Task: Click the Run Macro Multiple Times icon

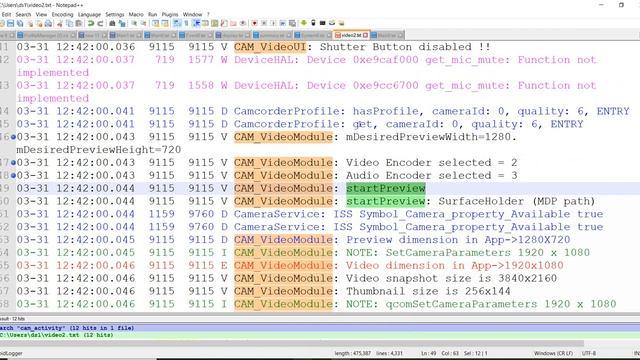Action: pyautogui.click(x=282, y=23)
